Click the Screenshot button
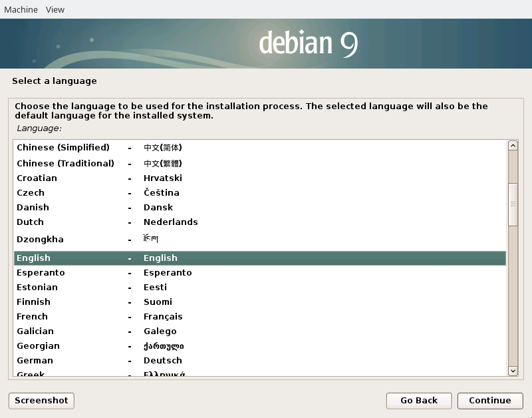The image size is (532, 418). [41, 401]
